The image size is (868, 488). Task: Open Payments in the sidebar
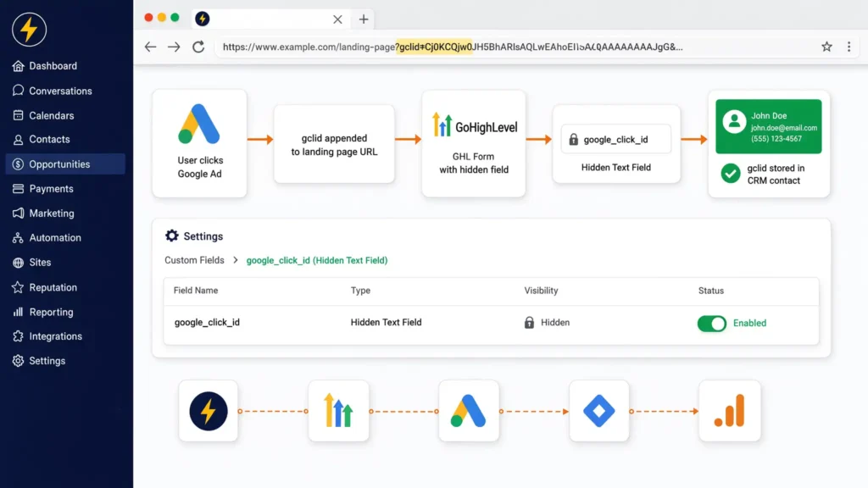[x=43, y=189]
